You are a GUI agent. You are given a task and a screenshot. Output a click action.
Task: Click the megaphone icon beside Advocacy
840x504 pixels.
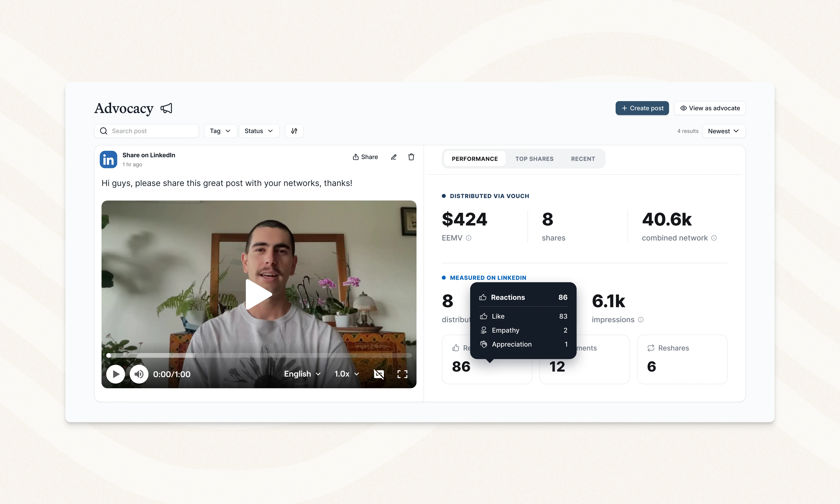coord(166,108)
